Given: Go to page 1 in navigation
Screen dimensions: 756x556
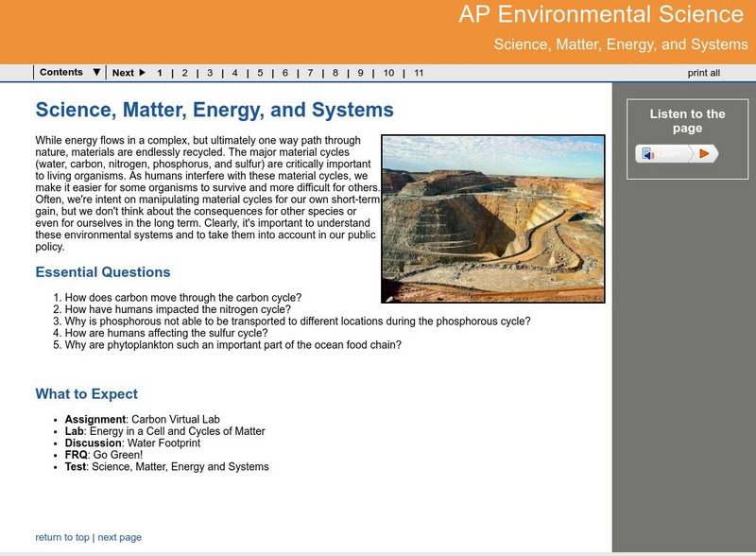Looking at the screenshot, I should pos(160,73).
